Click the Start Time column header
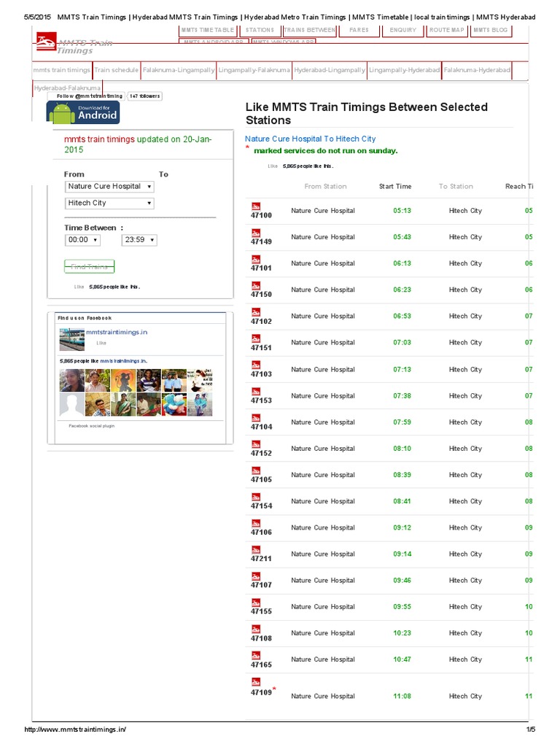 [395, 187]
